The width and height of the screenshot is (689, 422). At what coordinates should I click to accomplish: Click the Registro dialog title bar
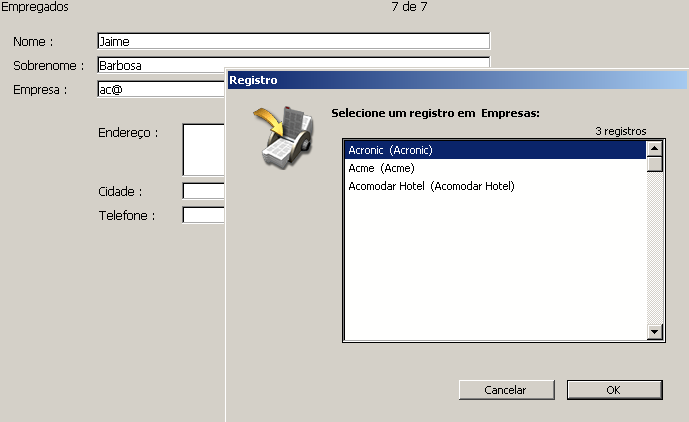click(450, 80)
